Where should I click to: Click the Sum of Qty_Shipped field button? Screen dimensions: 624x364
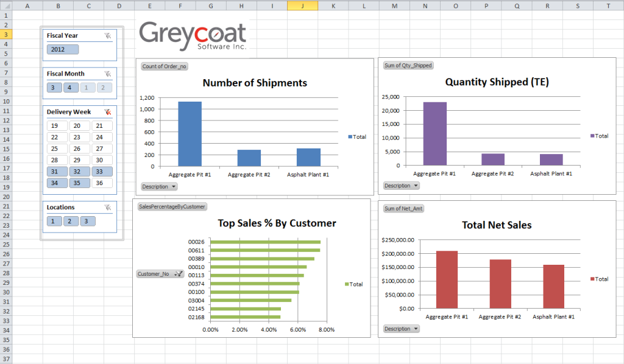(x=407, y=66)
